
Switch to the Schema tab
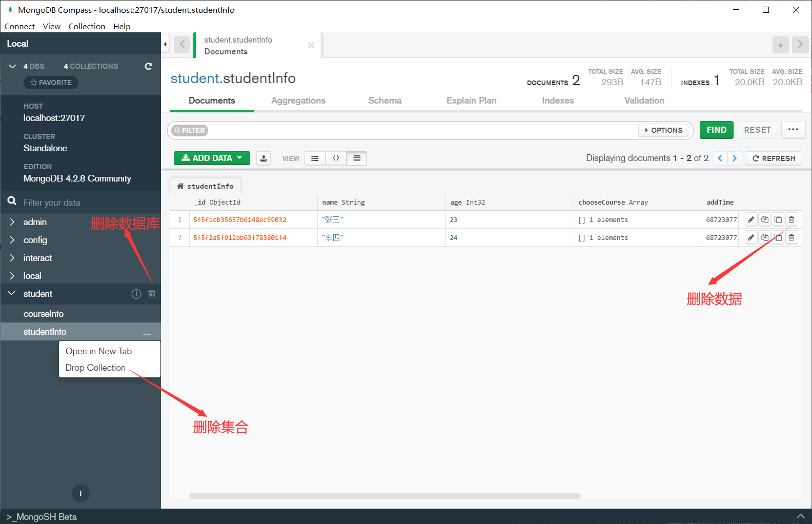tap(384, 100)
